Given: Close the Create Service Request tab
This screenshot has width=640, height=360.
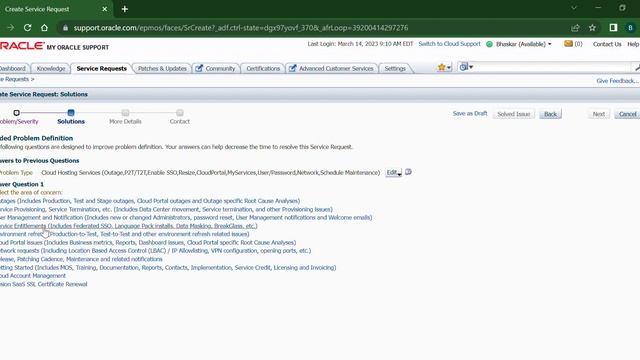Looking at the screenshot, I should tap(104, 9).
